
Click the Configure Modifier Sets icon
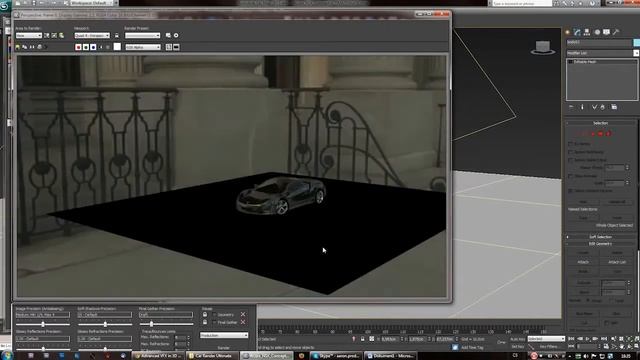[x=614, y=107]
